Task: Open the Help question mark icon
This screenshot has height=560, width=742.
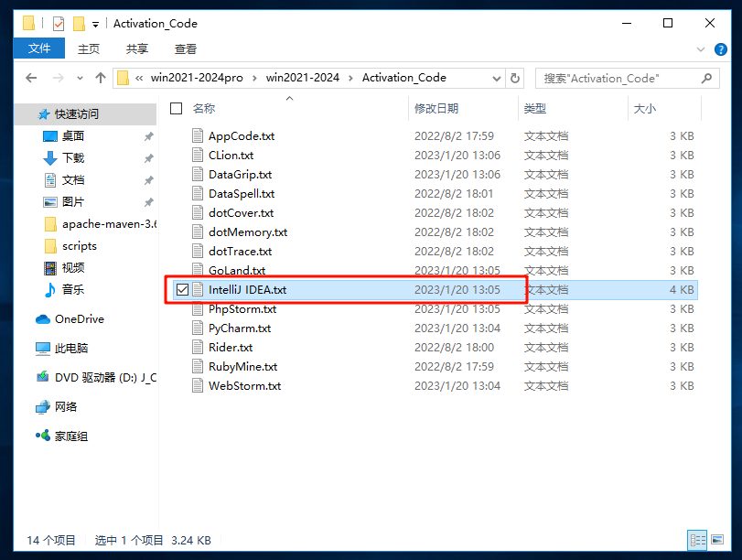Action: [721, 49]
